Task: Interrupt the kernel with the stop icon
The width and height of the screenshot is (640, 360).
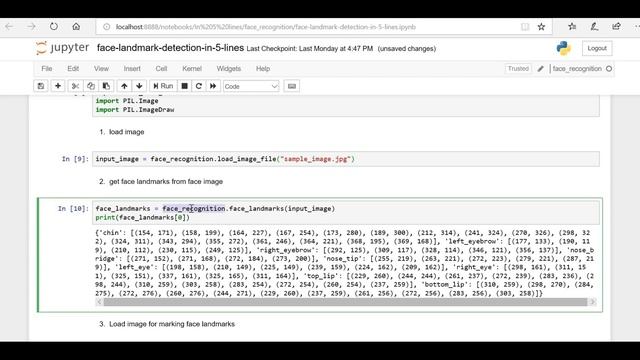Action: [x=184, y=86]
